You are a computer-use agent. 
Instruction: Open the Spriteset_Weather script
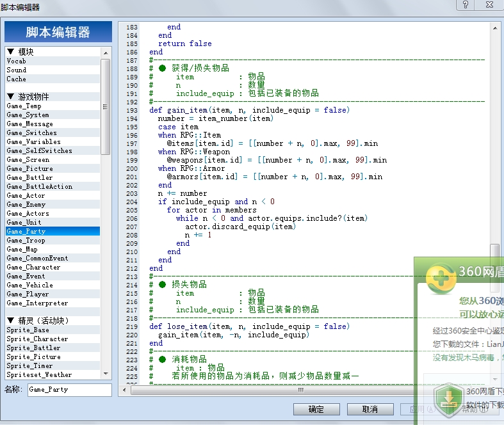coord(53,375)
